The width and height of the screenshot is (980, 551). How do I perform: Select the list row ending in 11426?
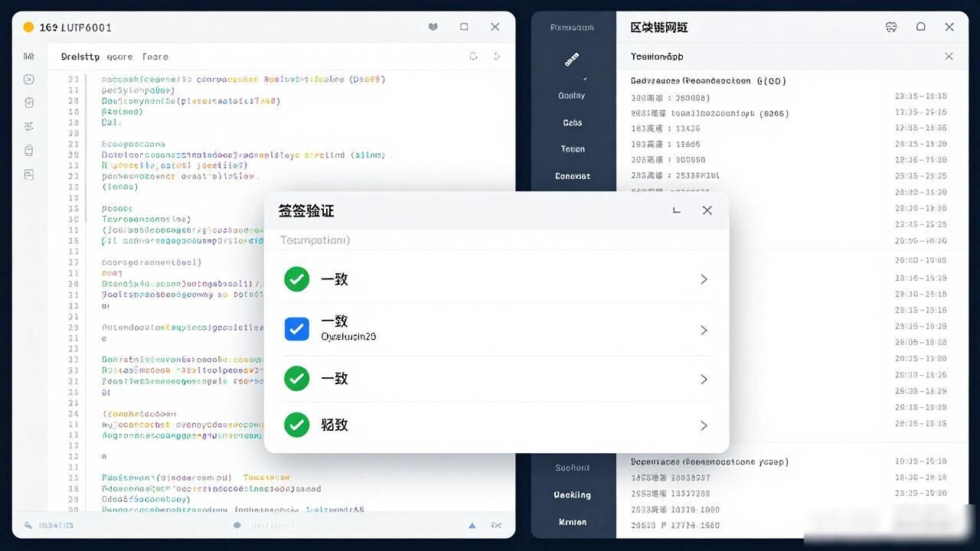tap(789, 129)
